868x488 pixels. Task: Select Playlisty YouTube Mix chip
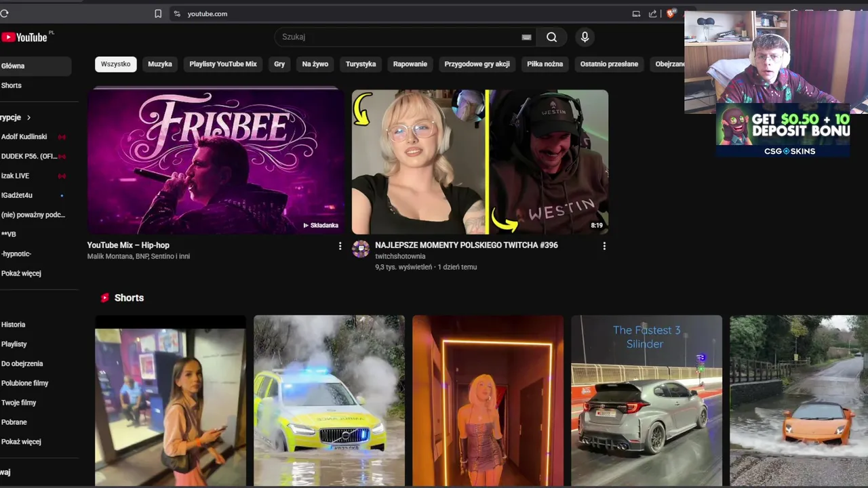[223, 64]
